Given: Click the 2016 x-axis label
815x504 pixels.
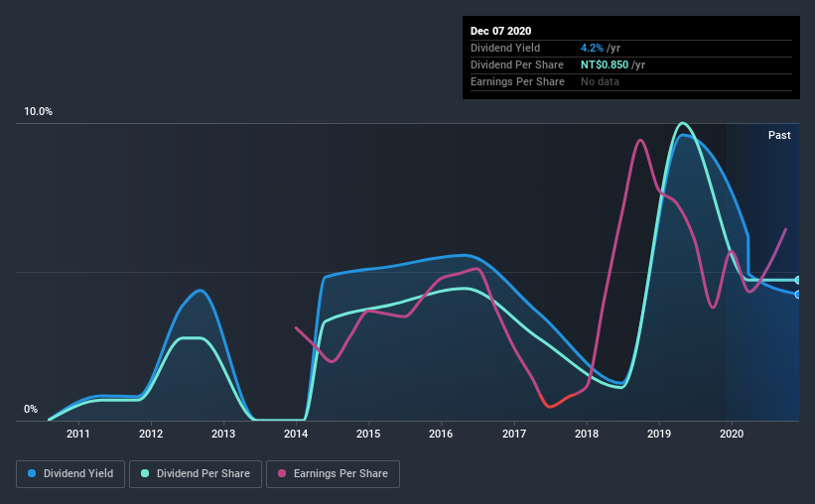Looking at the screenshot, I should pyautogui.click(x=441, y=434).
